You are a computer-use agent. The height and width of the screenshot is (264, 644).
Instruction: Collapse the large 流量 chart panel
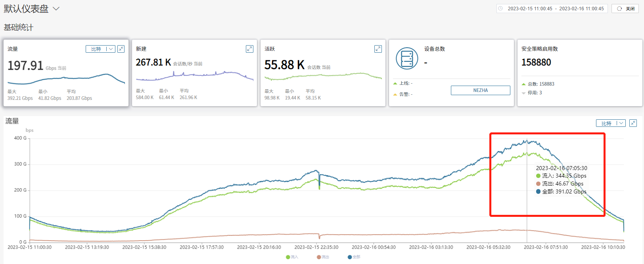point(633,123)
